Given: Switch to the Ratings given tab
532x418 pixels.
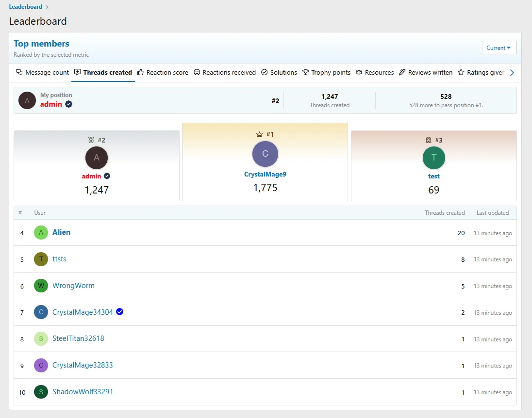Looking at the screenshot, I should coord(481,73).
